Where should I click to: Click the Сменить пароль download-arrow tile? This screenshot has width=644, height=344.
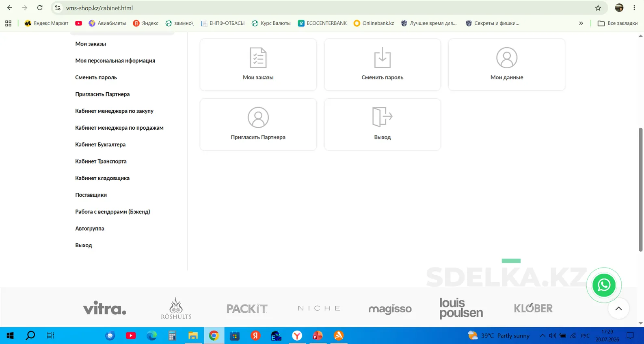pyautogui.click(x=382, y=65)
